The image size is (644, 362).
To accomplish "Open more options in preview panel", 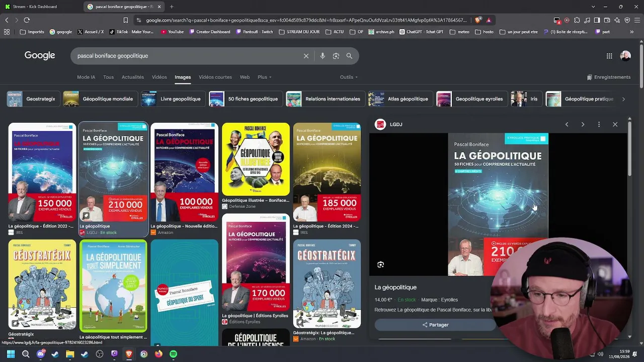I will 599,124.
